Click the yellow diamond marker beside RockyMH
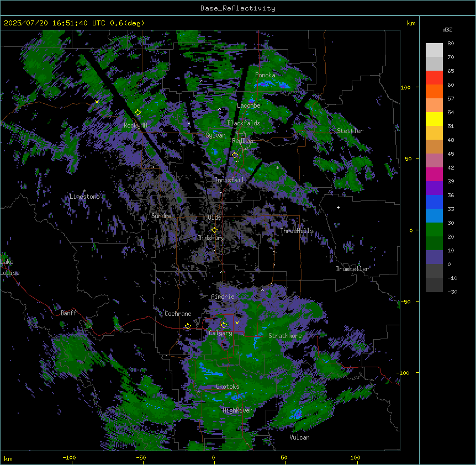The width and height of the screenshot is (476, 465). 138,113
